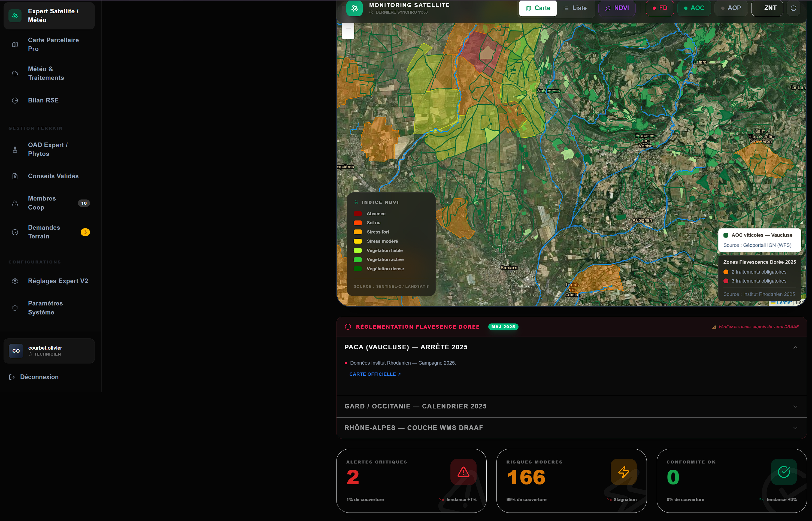Viewport: 812px width, 521px height.
Task: Click the Alertes Critiques card
Action: coord(411,481)
